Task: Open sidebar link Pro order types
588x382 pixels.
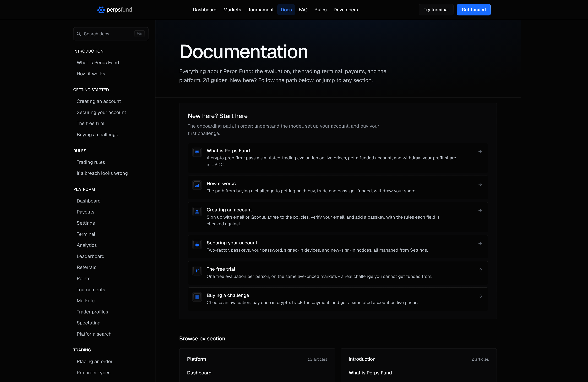Action: pyautogui.click(x=93, y=373)
